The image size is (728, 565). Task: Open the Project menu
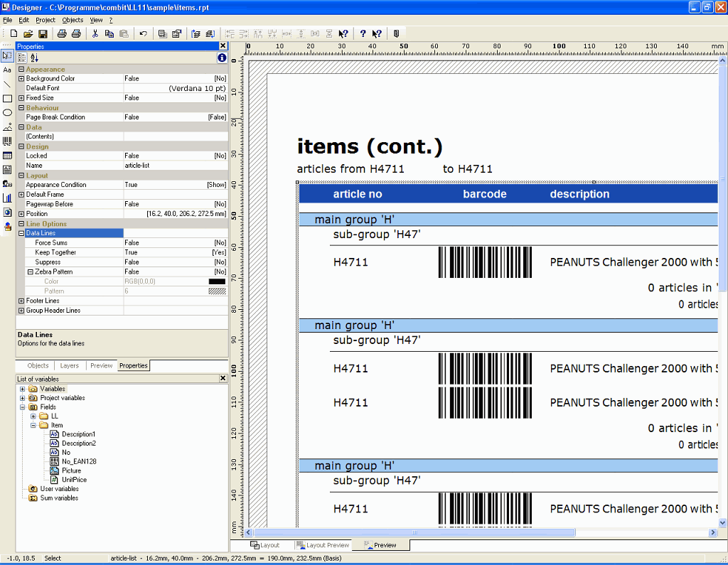(x=45, y=20)
